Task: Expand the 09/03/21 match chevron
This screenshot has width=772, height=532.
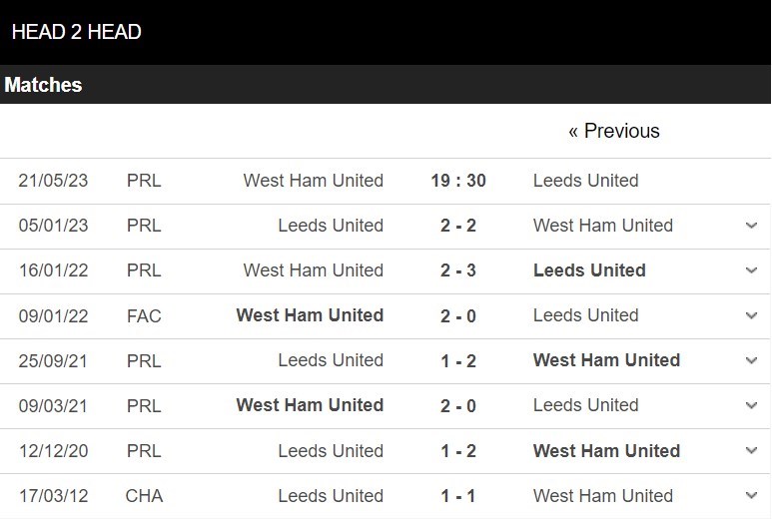Action: click(751, 405)
